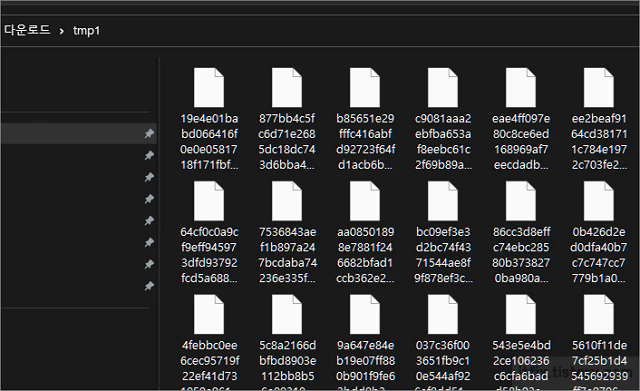
Task: Click the 다운로드 breadcrumb in address bar
Action: click(x=27, y=30)
